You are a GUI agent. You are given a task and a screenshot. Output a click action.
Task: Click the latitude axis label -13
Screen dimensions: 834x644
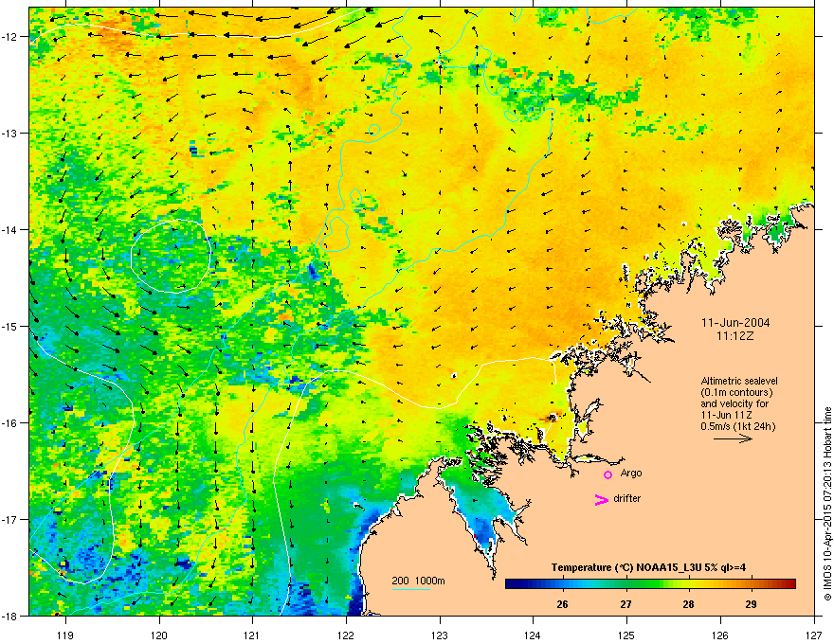click(x=10, y=133)
